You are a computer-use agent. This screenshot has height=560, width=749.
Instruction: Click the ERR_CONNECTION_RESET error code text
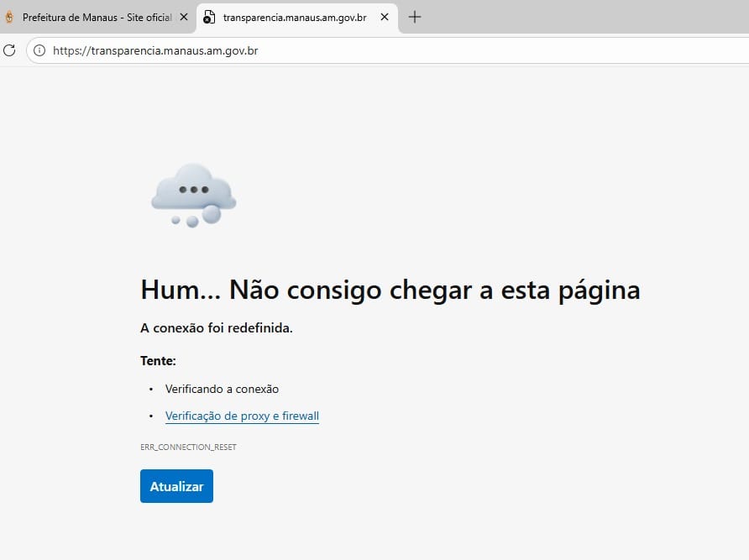tap(188, 447)
